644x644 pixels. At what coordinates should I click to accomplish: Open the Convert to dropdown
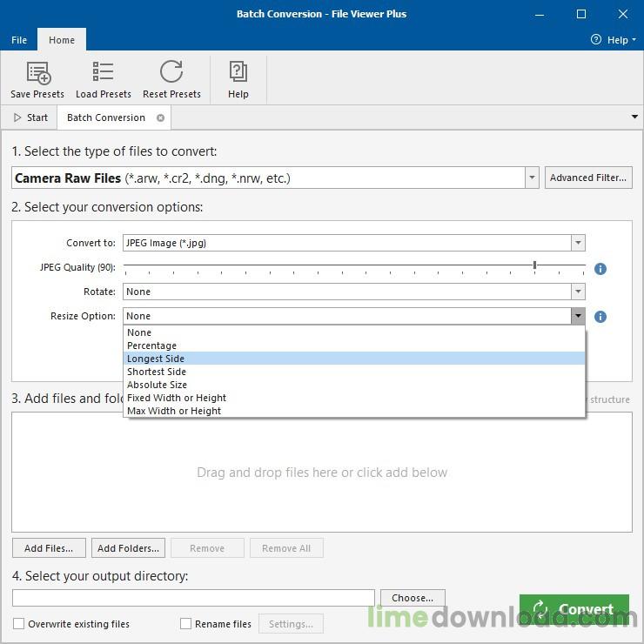point(578,243)
